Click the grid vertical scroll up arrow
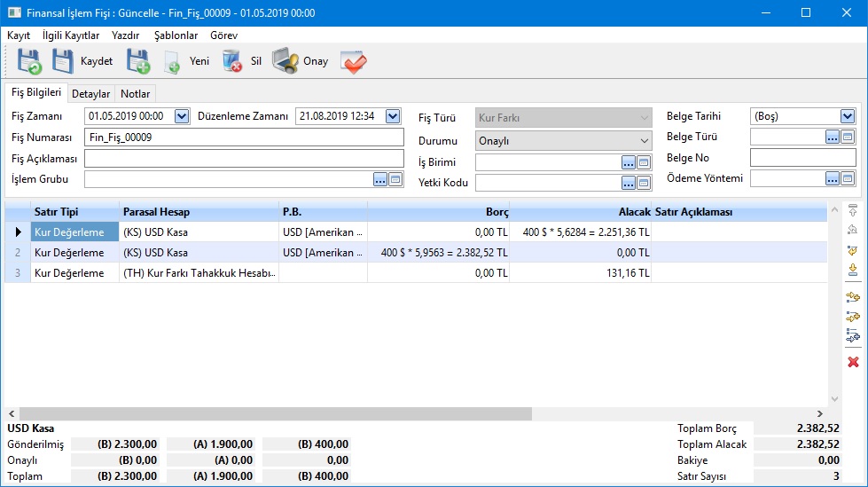Viewport: 868px width, 487px height. [834, 210]
